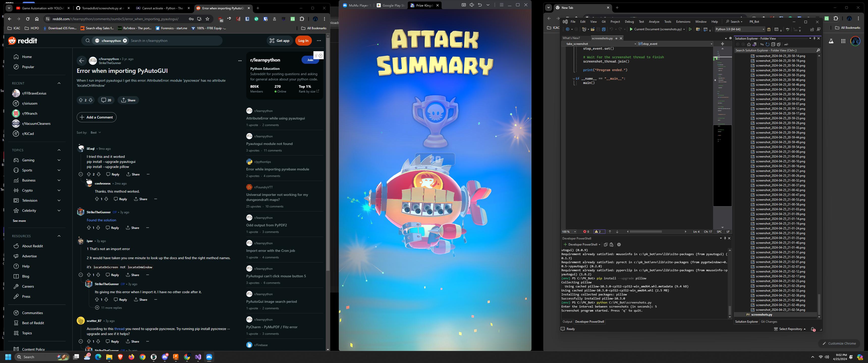The height and width of the screenshot is (363, 868).
Task: Click the Windows taskbar Search box
Action: pos(42,357)
